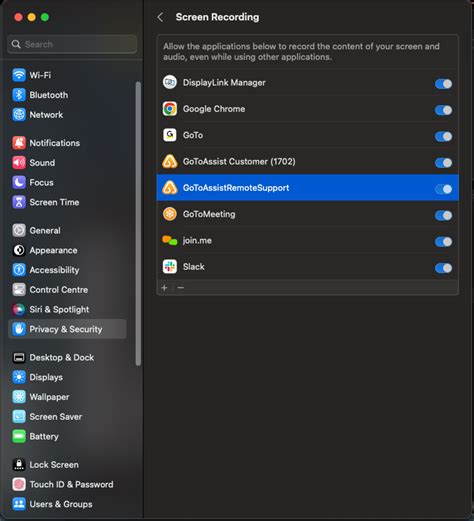Screen dimensions: 474x521
Task: Toggle Slack screen recording permission
Action: [x=443, y=268]
